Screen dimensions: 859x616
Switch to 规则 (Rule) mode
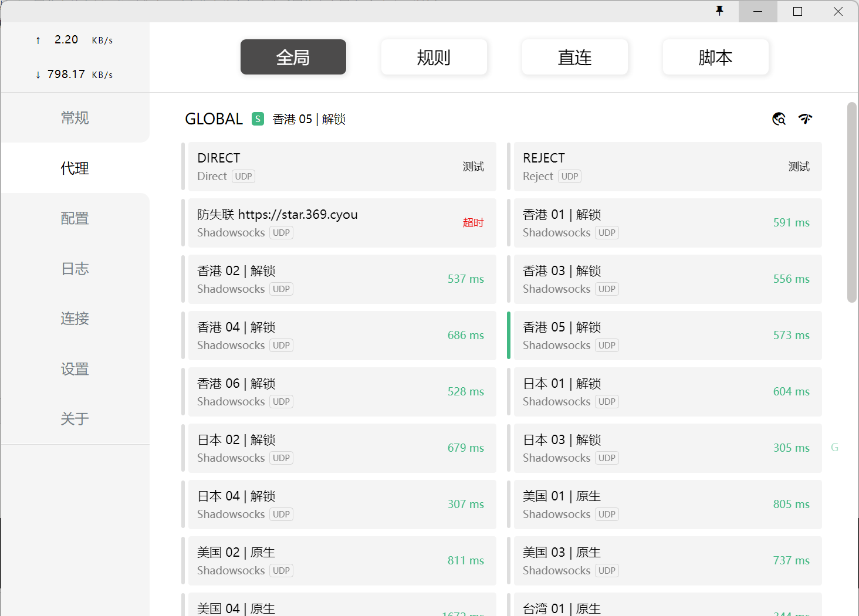point(434,57)
